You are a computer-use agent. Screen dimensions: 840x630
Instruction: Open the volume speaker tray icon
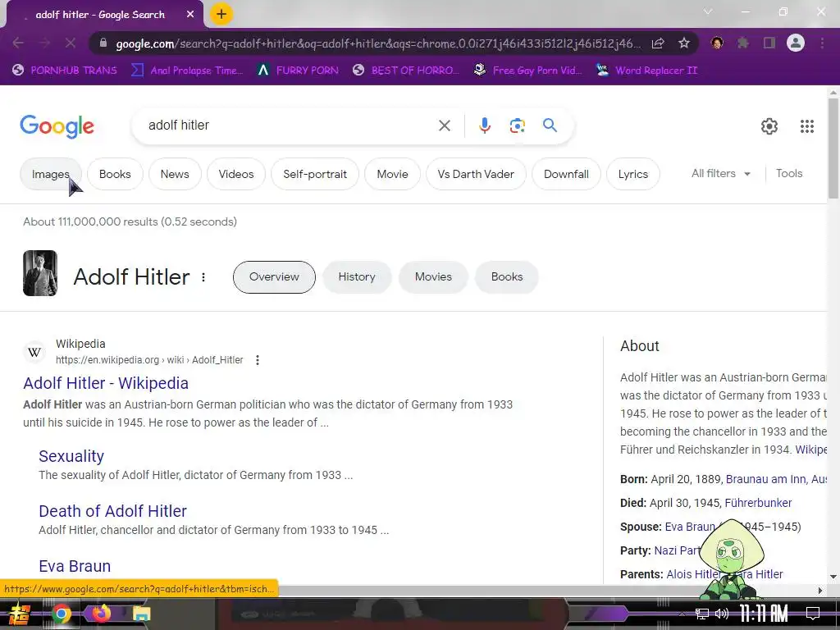click(x=722, y=614)
